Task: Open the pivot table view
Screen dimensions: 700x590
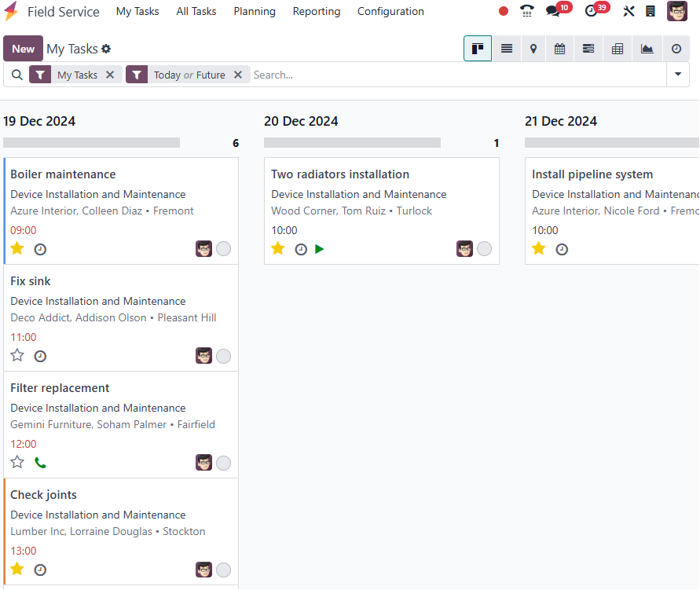Action: 618,49
